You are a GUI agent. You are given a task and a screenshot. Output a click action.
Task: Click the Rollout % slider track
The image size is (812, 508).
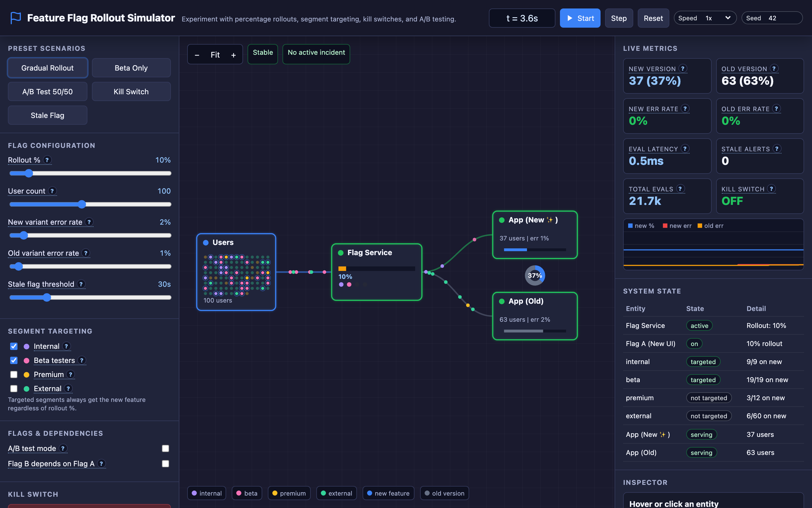[90, 173]
